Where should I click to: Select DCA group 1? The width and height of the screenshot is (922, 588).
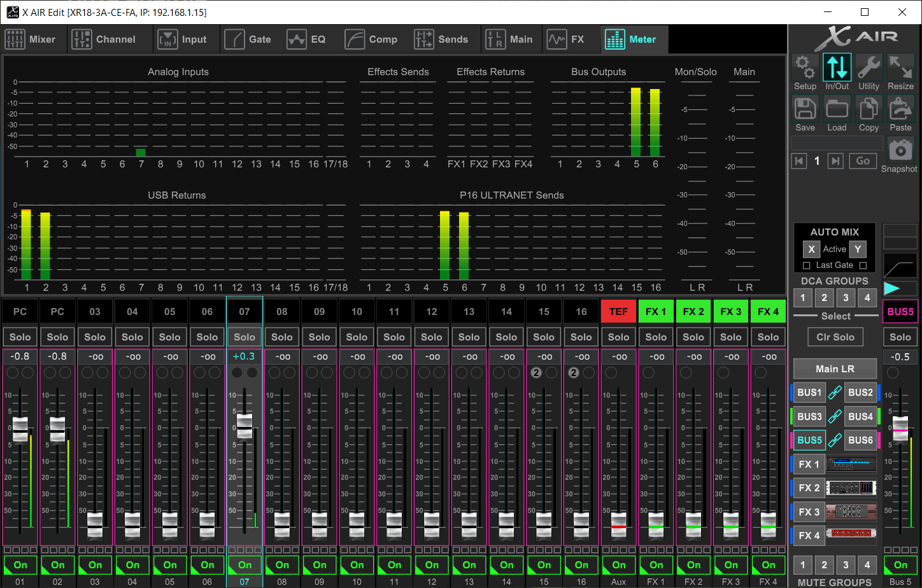coord(803,297)
